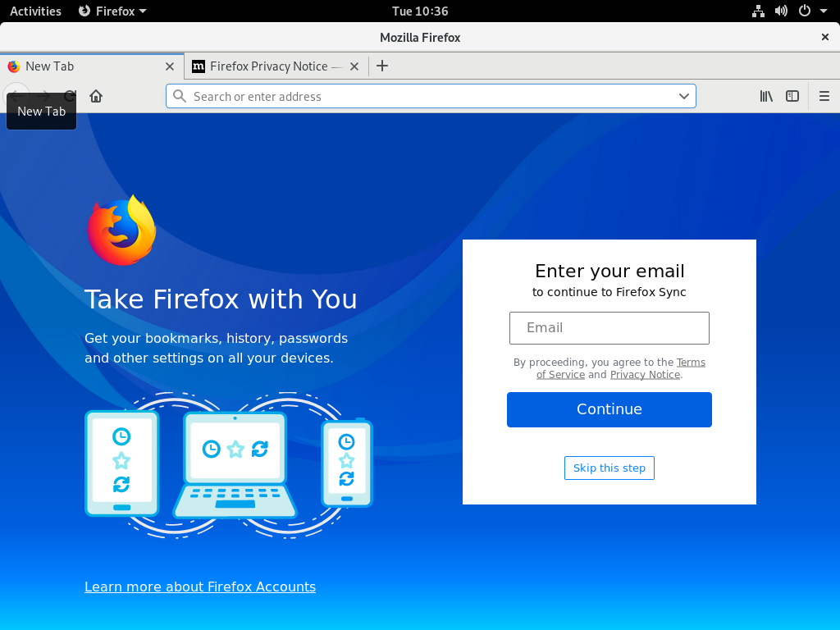840x630 pixels.
Task: Click the Take Firefox with You heading
Action: coord(221,299)
